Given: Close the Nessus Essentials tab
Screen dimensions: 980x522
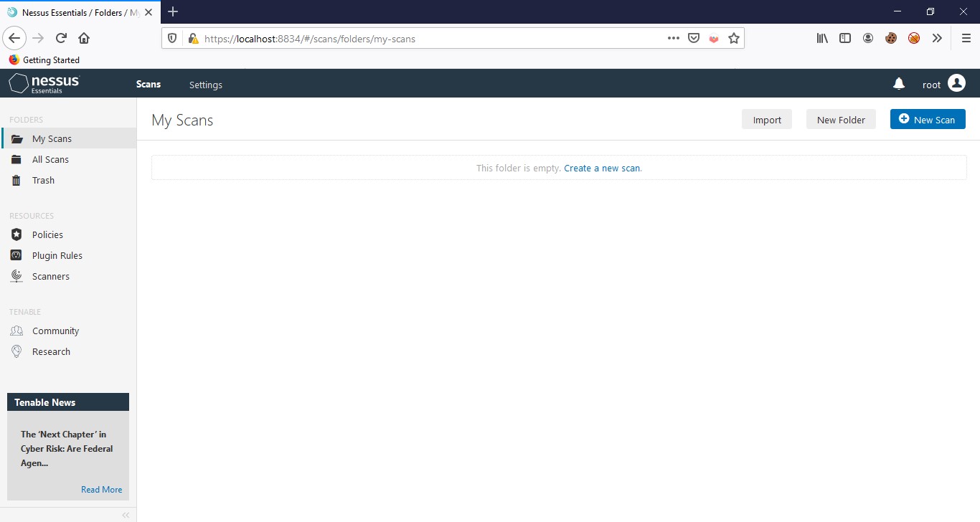Looking at the screenshot, I should (x=149, y=12).
